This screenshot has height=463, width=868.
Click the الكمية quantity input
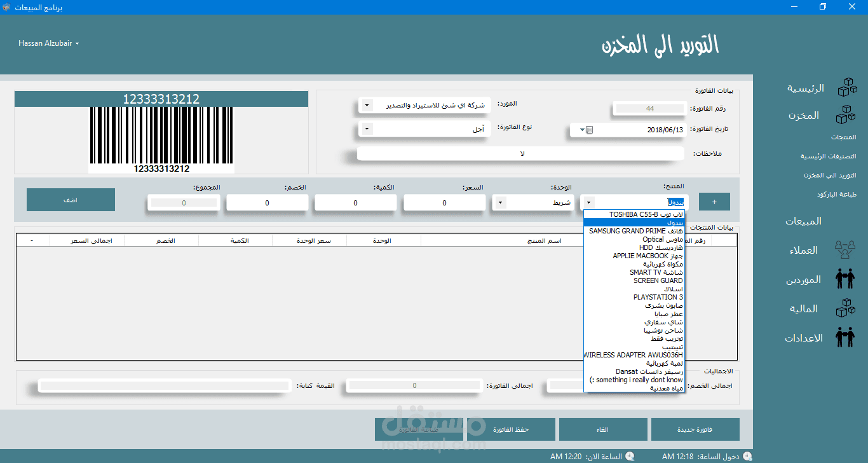(x=355, y=203)
